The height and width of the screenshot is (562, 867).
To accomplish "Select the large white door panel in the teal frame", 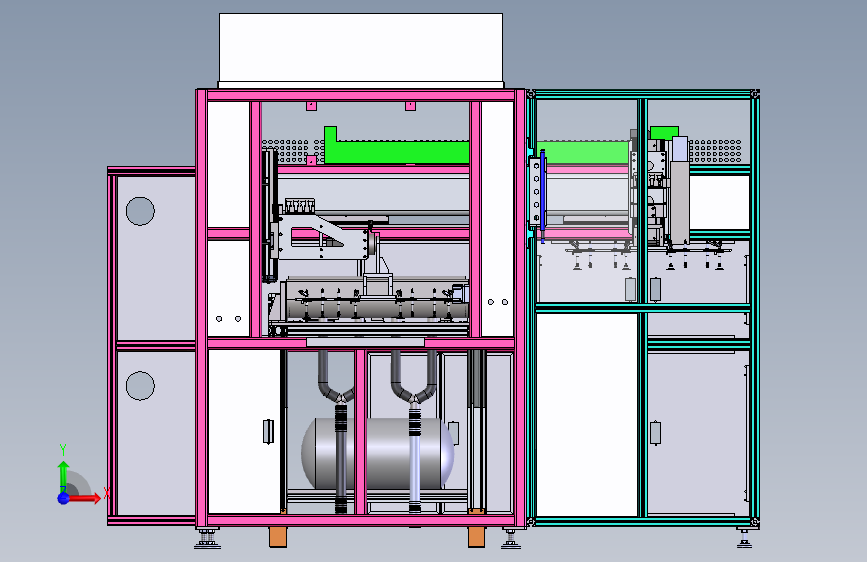I will (x=587, y=415).
